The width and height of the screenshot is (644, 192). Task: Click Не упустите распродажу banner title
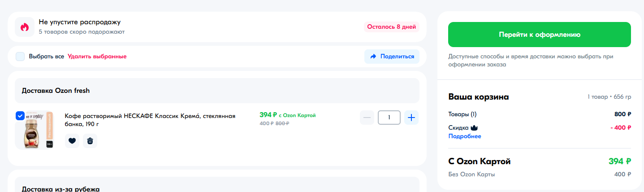(80, 22)
